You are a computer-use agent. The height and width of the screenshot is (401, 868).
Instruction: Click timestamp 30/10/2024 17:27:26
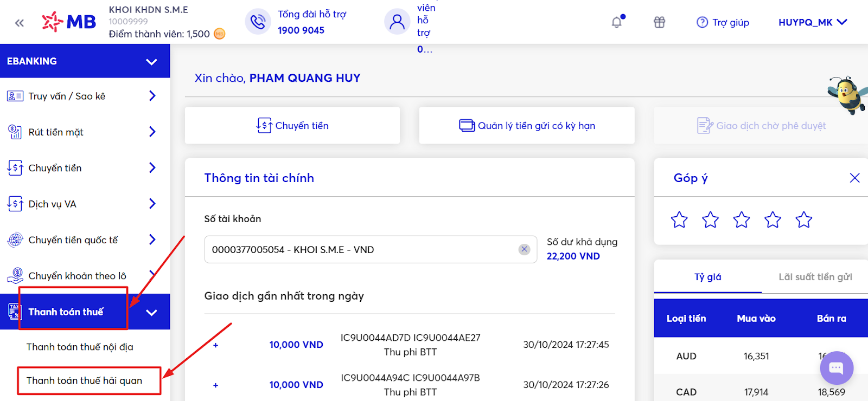click(566, 385)
